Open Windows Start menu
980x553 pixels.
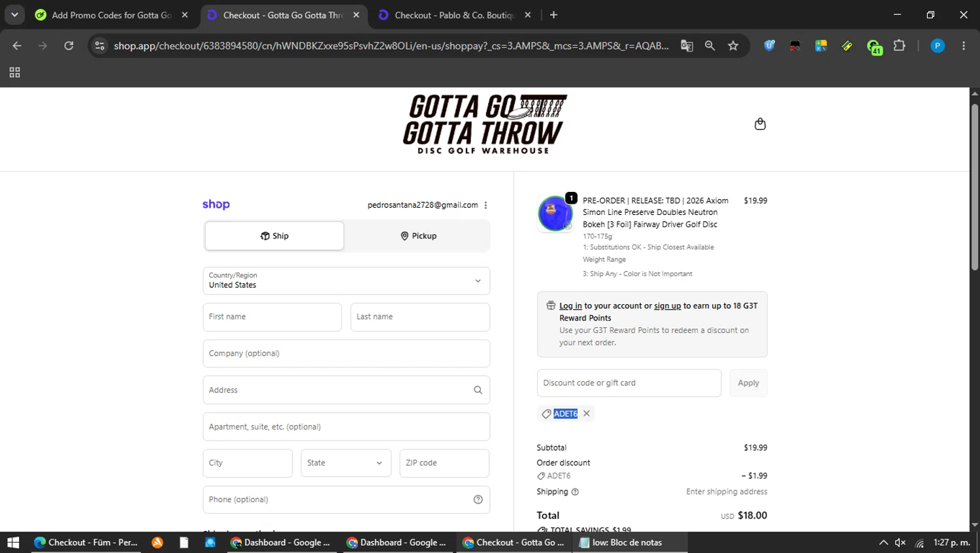(13, 543)
